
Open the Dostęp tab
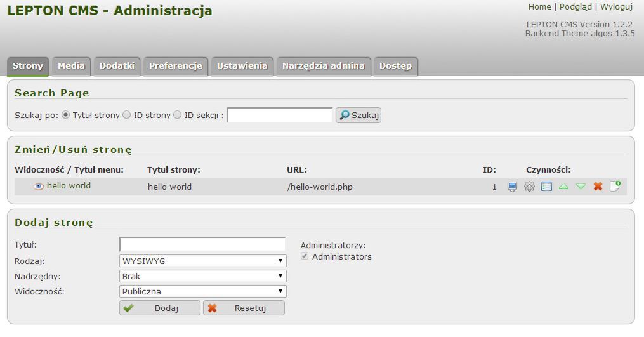395,66
